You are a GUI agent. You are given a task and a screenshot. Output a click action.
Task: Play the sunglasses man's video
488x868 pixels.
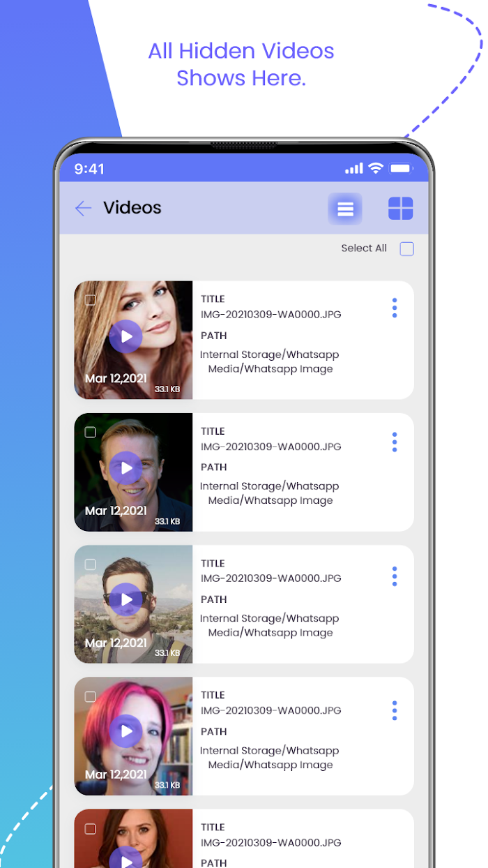(x=126, y=599)
